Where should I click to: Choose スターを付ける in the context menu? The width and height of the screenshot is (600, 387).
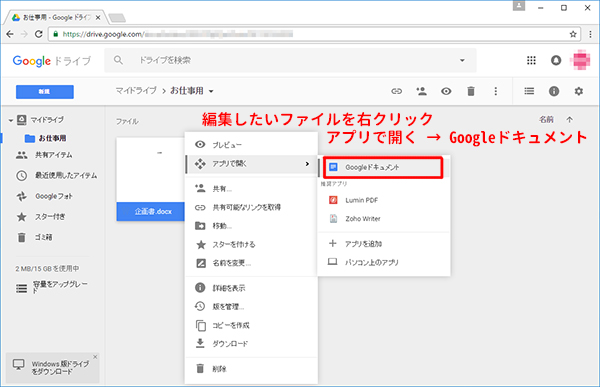(x=251, y=244)
